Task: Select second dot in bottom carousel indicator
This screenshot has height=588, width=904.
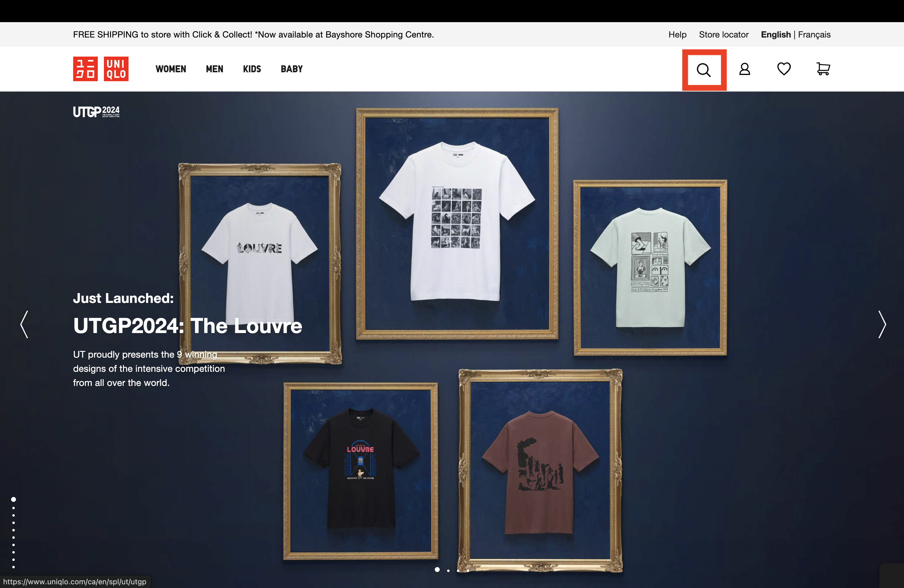Action: pos(448,570)
